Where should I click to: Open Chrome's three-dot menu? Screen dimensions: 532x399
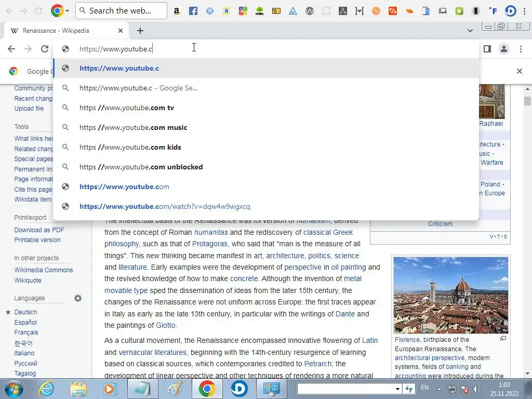[521, 49]
